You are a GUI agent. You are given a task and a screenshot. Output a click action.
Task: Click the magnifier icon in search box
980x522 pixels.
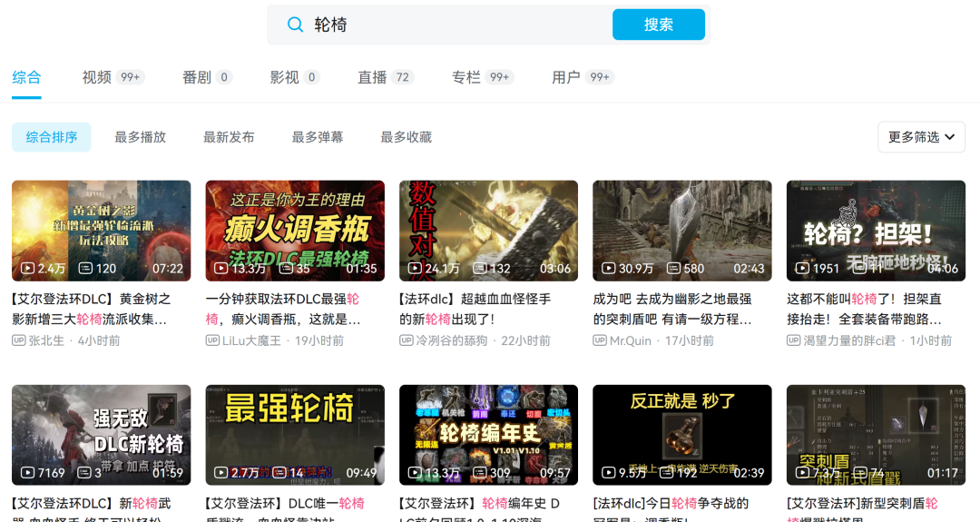[x=295, y=25]
